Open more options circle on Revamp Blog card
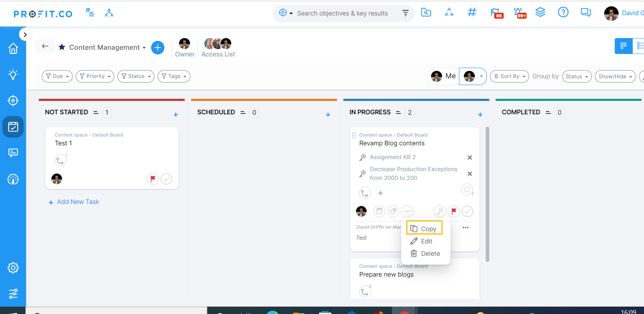The height and width of the screenshot is (314, 644). [x=407, y=211]
